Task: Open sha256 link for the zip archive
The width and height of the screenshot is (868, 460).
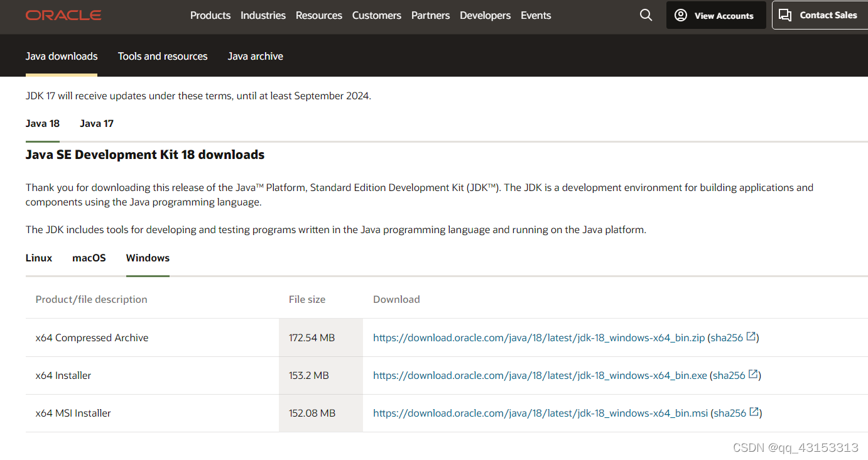Action: tap(727, 337)
